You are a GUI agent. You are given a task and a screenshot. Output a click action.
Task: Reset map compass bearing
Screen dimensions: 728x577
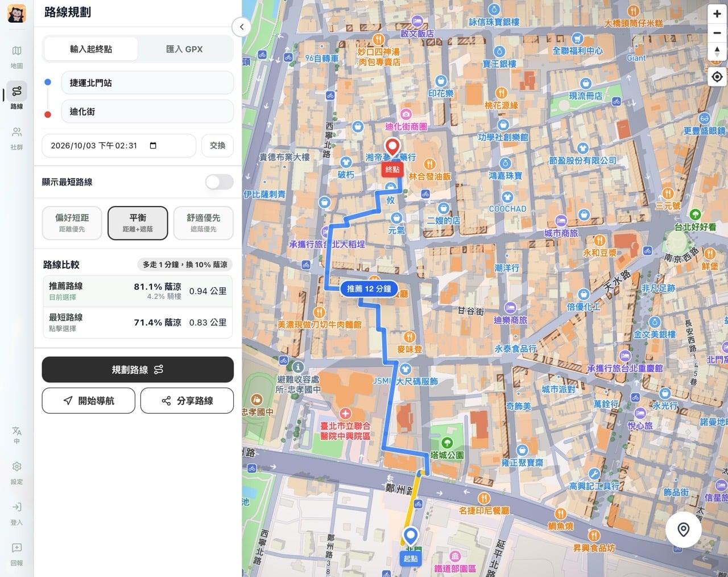pos(717,52)
